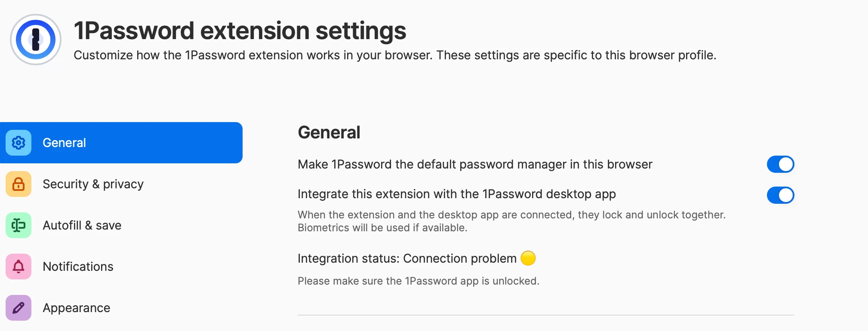Click "Make 1Password the default password manager" text

[475, 164]
